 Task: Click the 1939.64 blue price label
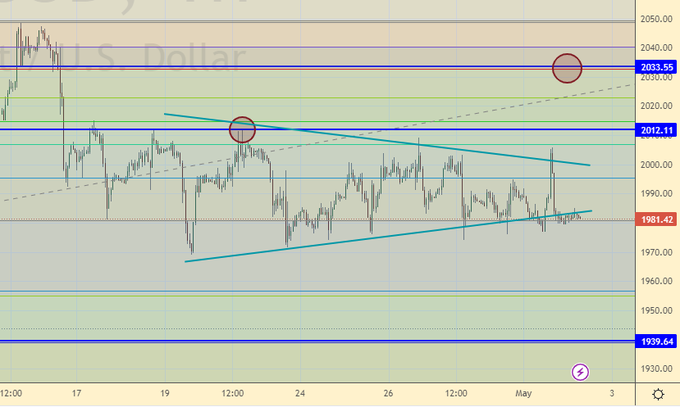point(657,341)
